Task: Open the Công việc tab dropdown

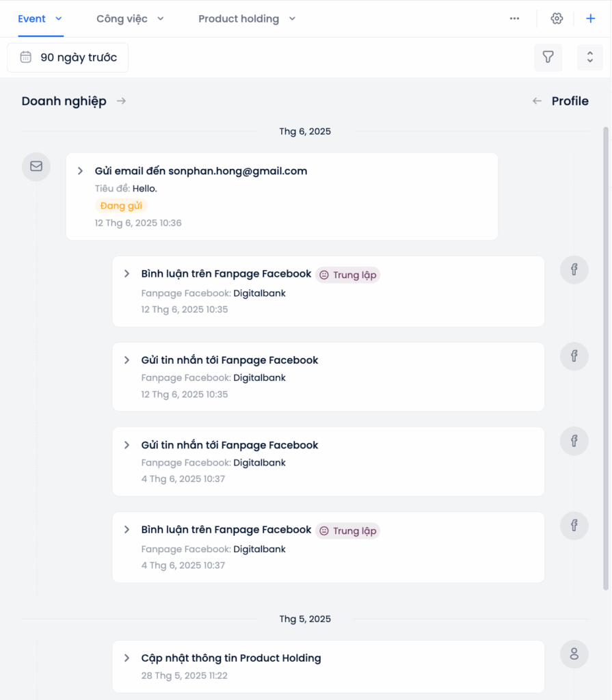Action: (130, 18)
